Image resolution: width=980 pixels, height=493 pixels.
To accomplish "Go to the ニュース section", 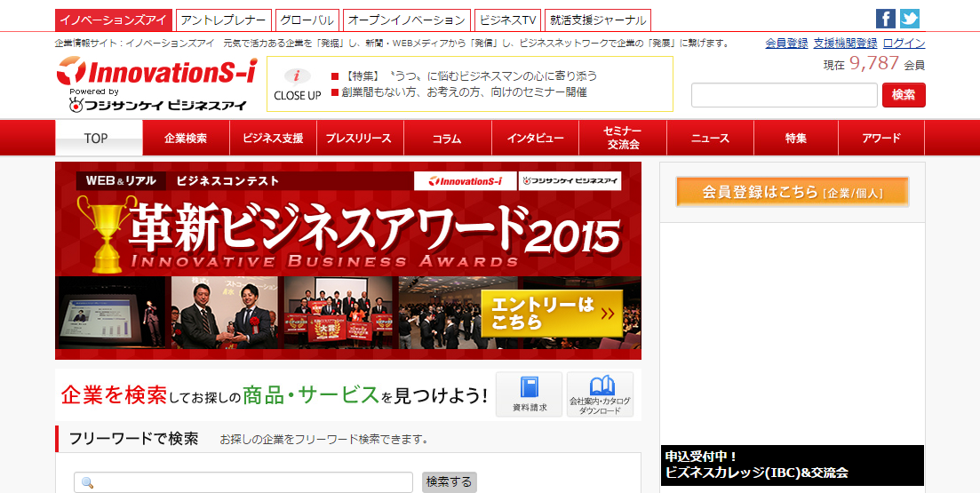I will coord(710,138).
